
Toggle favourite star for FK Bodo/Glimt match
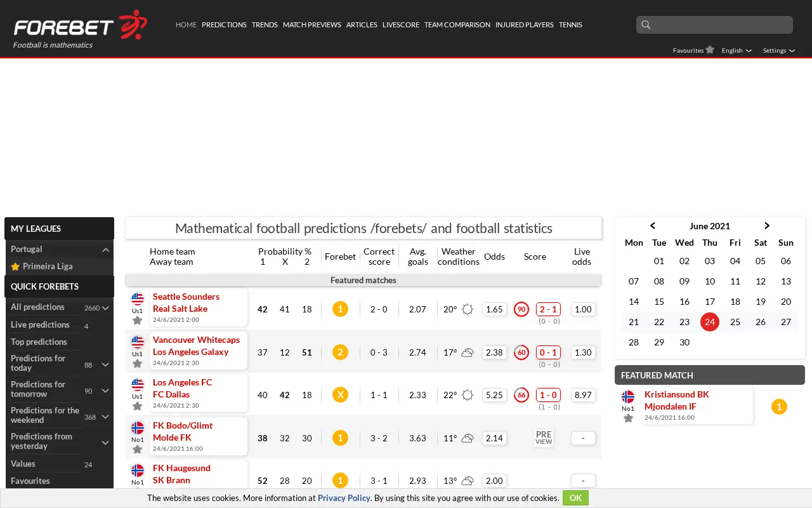[137, 450]
